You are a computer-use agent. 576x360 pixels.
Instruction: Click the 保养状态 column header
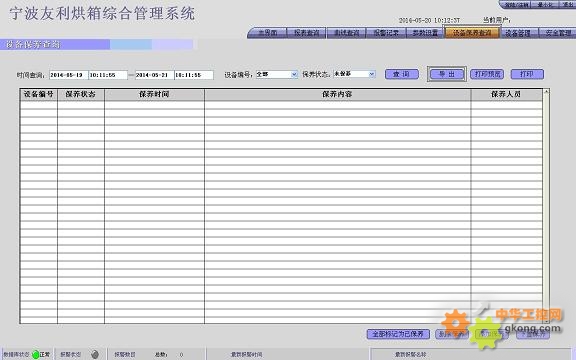point(81,94)
